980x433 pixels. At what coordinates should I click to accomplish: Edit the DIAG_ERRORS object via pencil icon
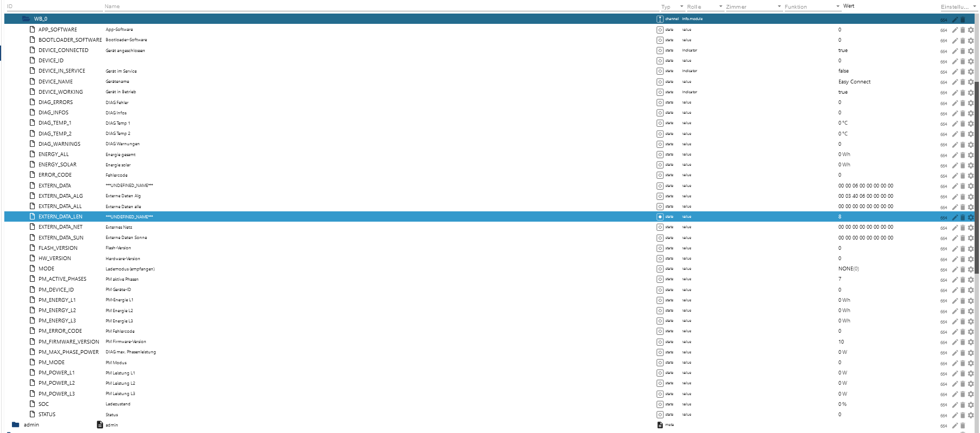coord(955,102)
